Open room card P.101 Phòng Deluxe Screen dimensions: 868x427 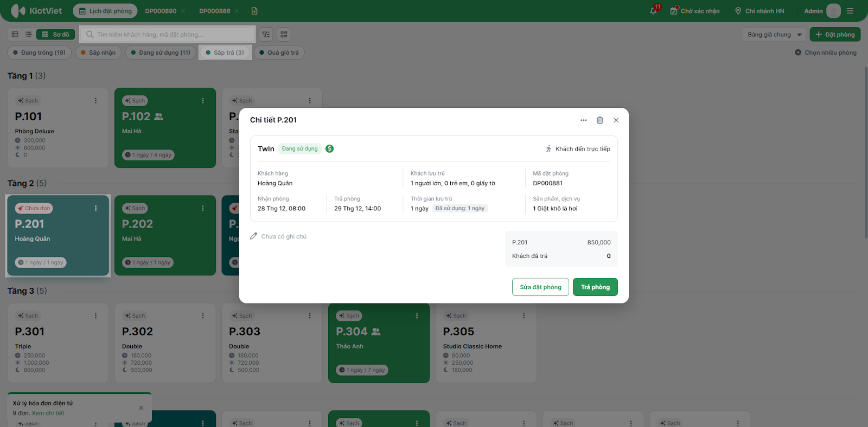tap(58, 128)
